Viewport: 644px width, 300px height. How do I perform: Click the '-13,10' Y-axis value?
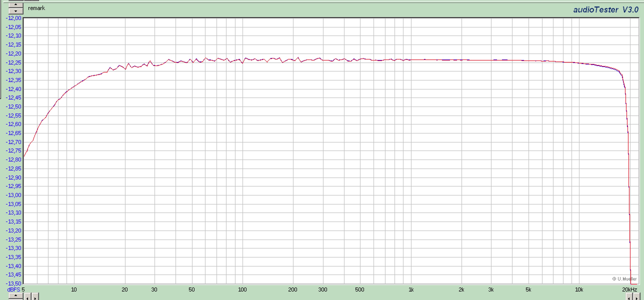pyautogui.click(x=14, y=213)
